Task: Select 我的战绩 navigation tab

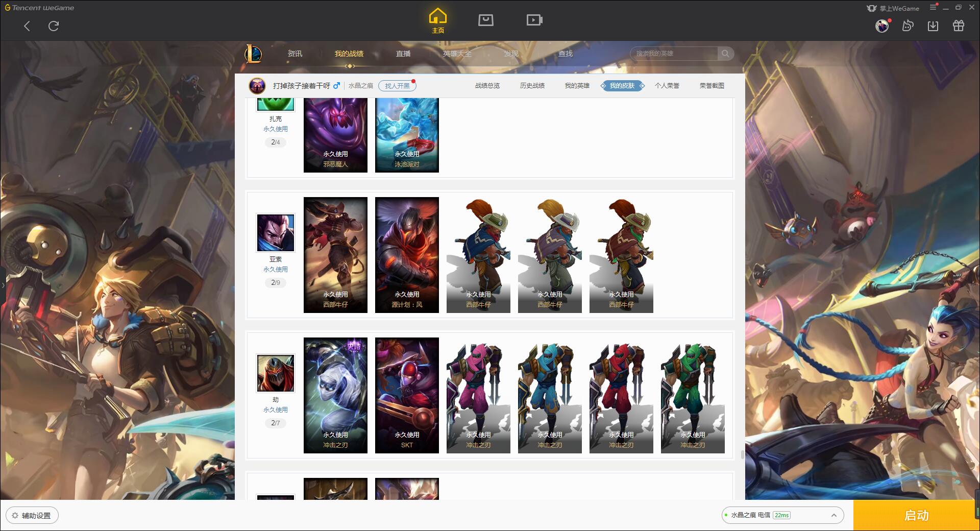Action: coord(349,54)
